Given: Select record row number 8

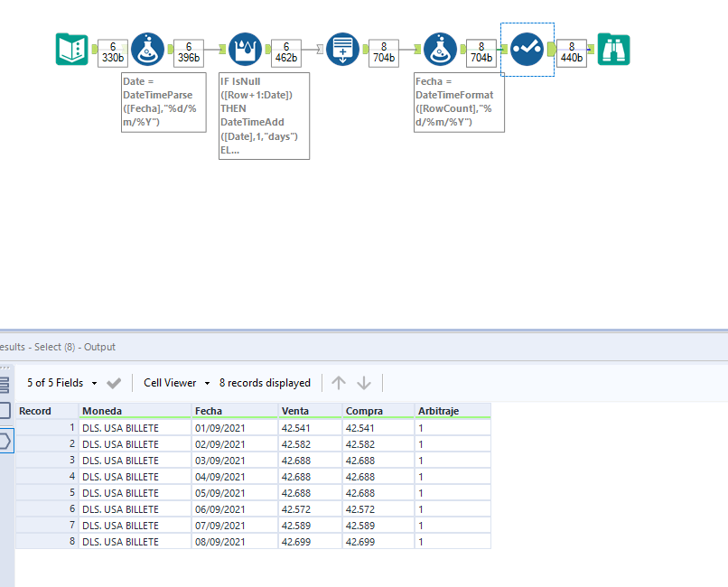Looking at the screenshot, I should [47, 542].
